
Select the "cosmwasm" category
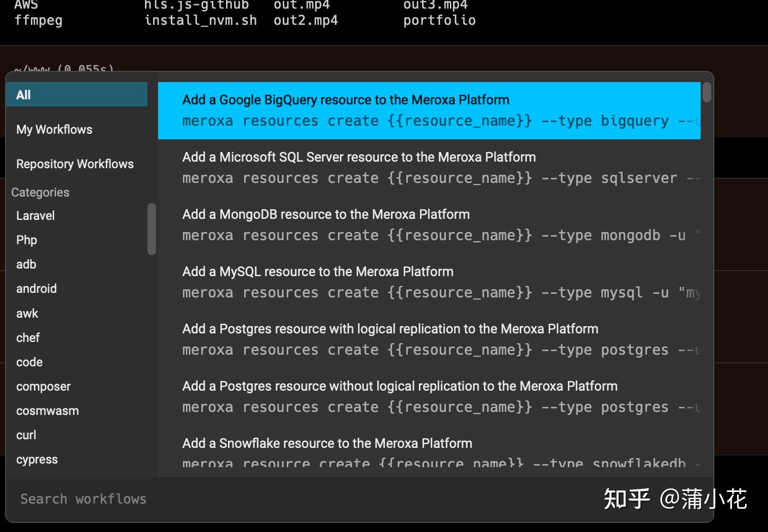47,410
